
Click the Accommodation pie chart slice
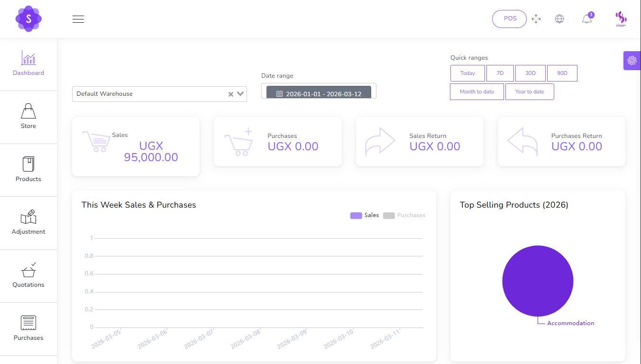538,281
